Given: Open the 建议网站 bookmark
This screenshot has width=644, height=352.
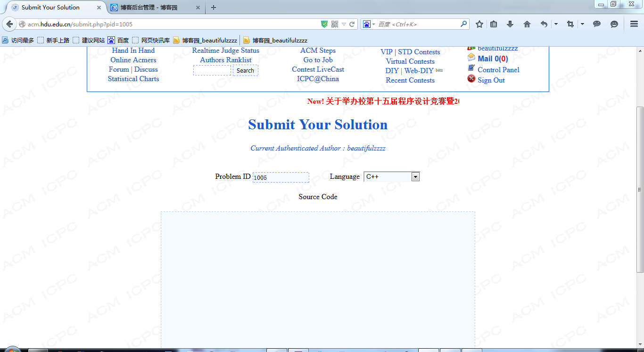Looking at the screenshot, I should point(89,41).
